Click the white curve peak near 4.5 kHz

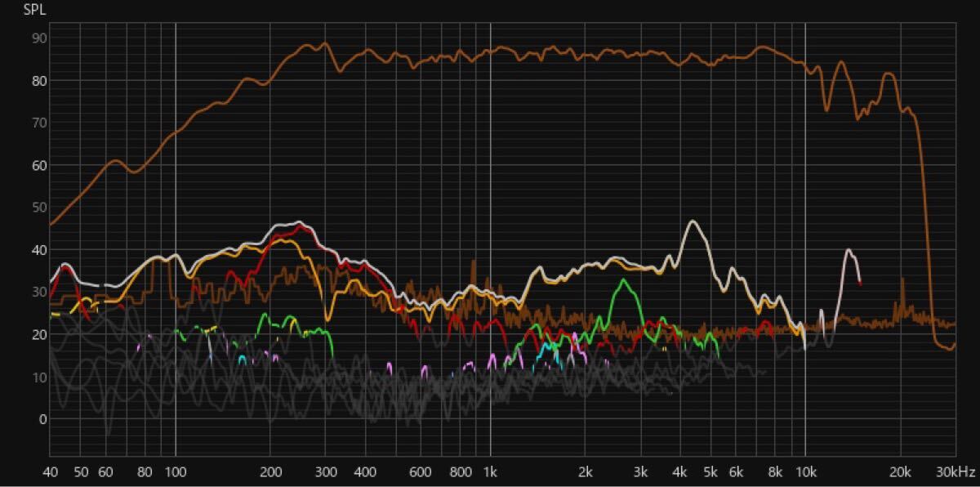pyautogui.click(x=693, y=221)
